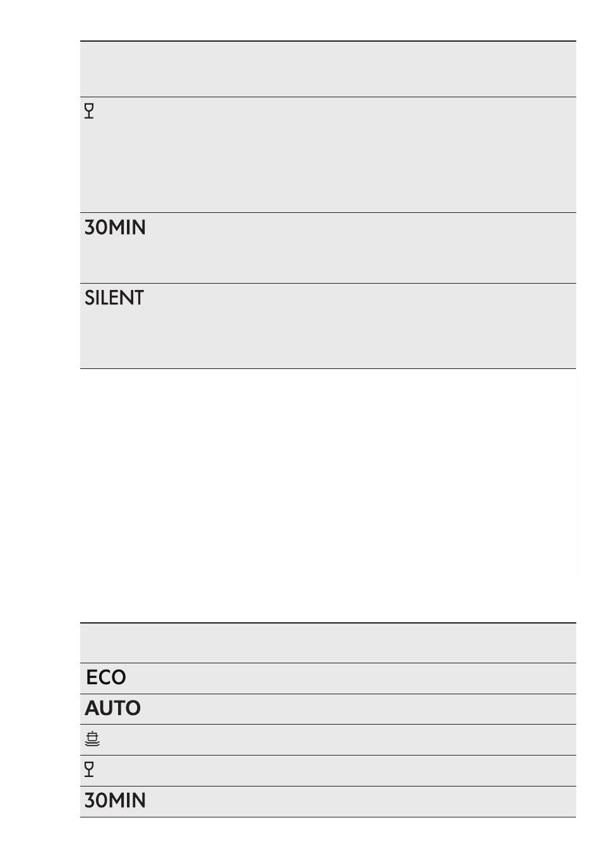Viewport: 600px width, 868px height.
Task: Select the SILENT programme label
Action: (114, 298)
